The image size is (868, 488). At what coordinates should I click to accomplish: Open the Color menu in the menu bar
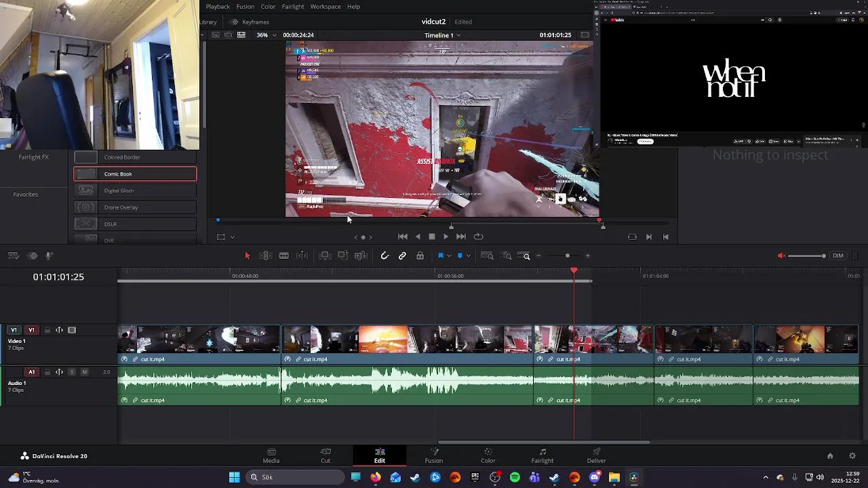[x=269, y=7]
